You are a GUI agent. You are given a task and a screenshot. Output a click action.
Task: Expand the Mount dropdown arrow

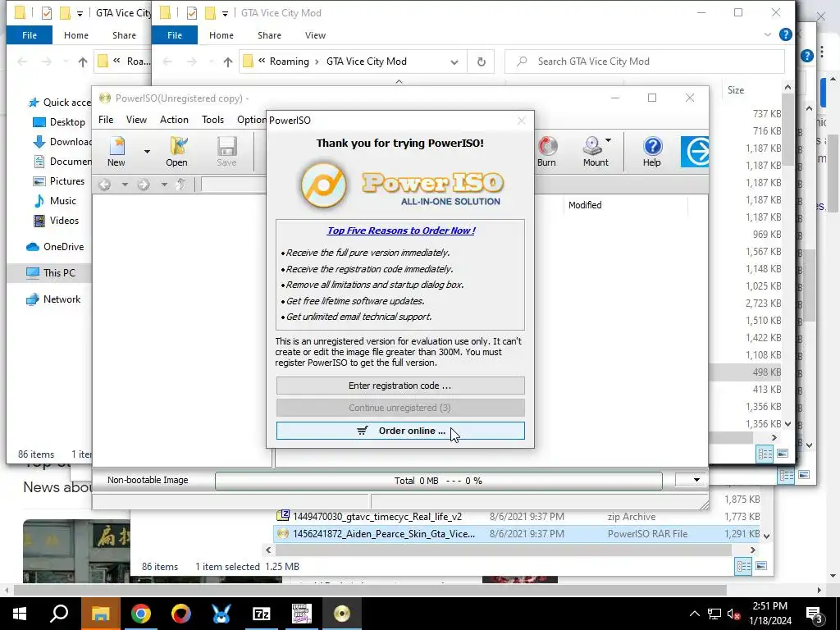[608, 141]
